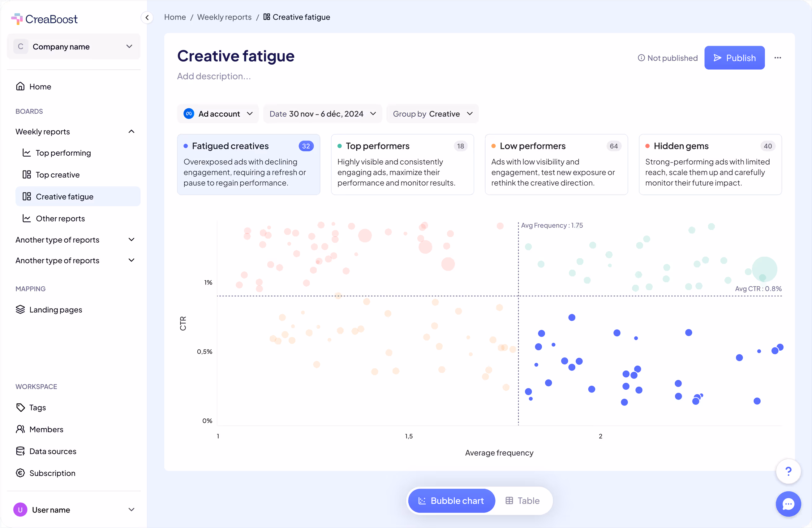Change the Date range filter

(x=322, y=114)
